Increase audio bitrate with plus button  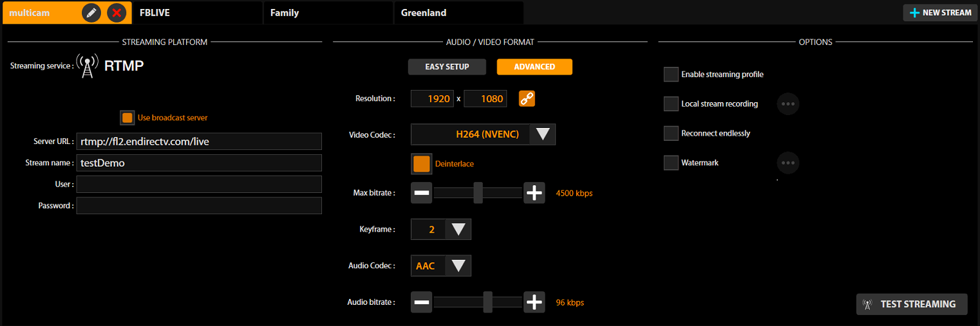pyautogui.click(x=534, y=302)
